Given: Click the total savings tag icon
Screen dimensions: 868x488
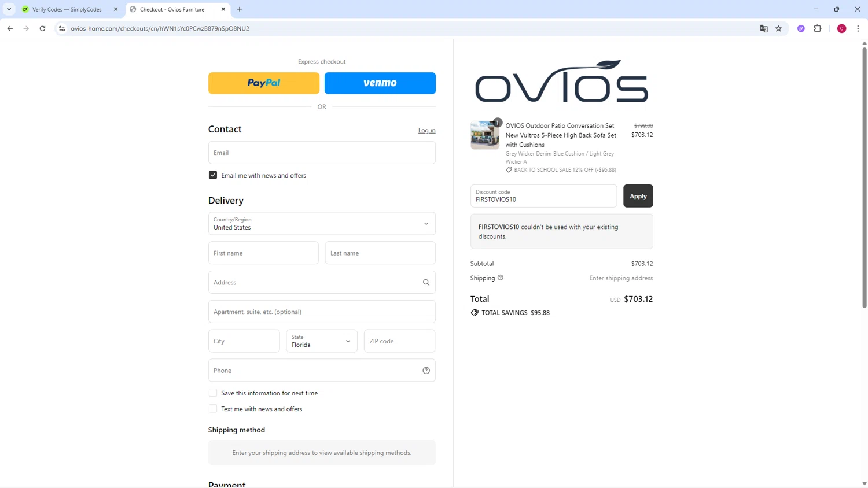Looking at the screenshot, I should [x=475, y=312].
